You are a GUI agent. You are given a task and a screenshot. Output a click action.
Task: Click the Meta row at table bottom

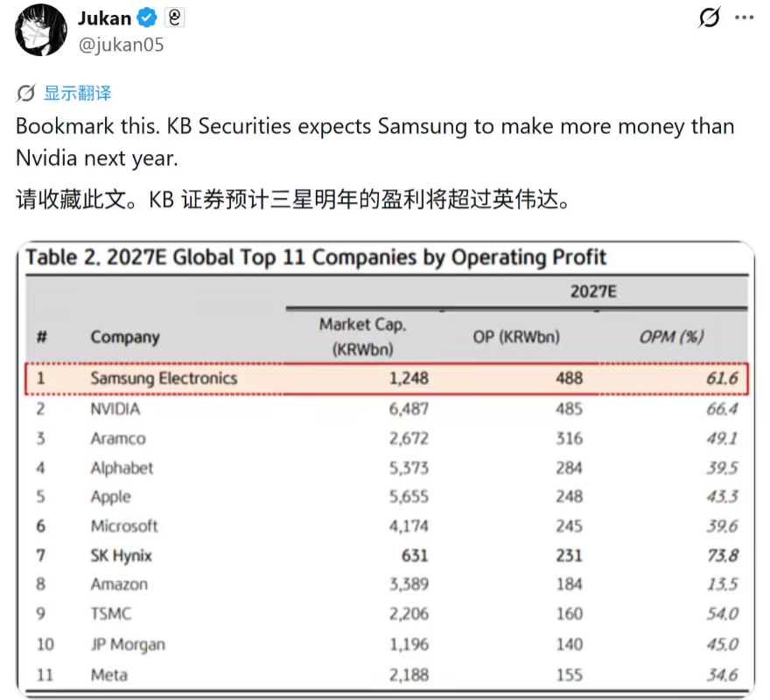108,674
